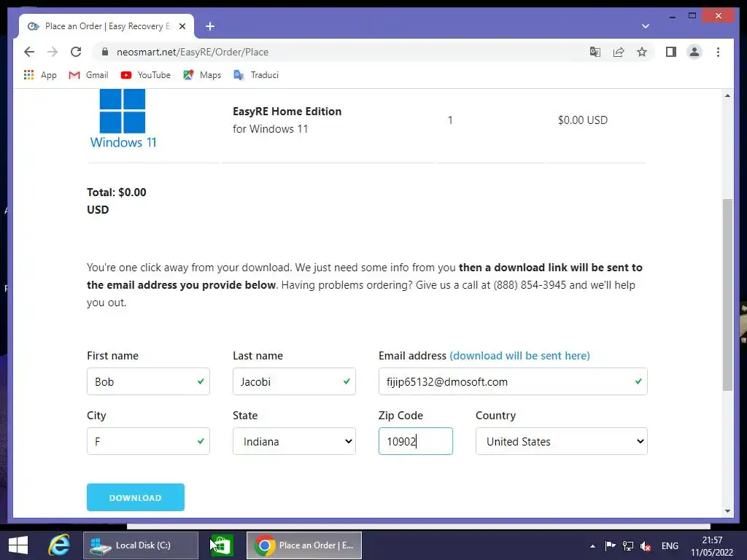Open the Maps bookmark
Viewport: 747px width, 560px height.
pyautogui.click(x=203, y=75)
